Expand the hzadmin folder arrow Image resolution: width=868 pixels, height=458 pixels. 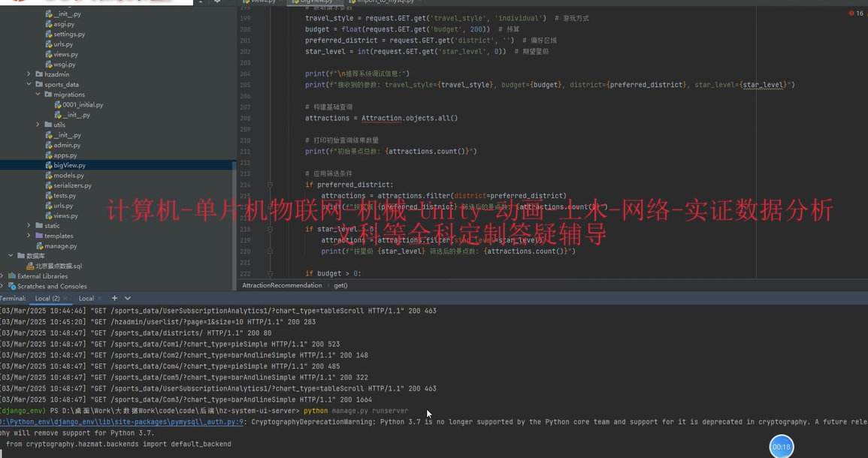click(29, 74)
